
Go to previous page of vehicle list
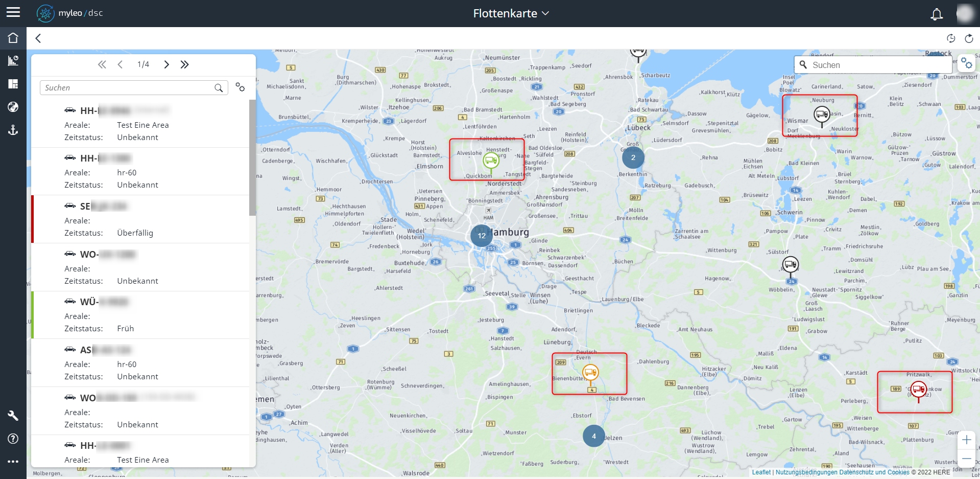tap(120, 64)
